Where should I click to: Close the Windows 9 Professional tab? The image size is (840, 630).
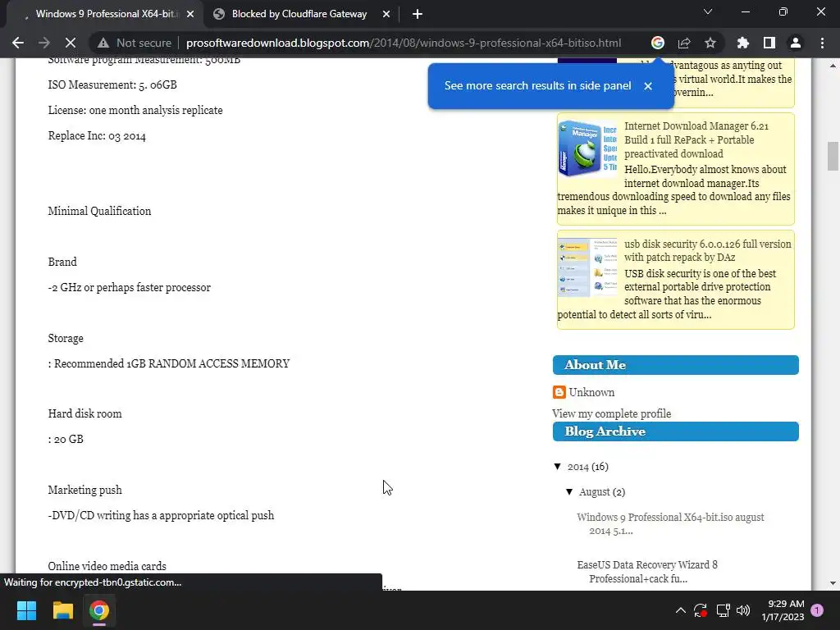coord(190,15)
